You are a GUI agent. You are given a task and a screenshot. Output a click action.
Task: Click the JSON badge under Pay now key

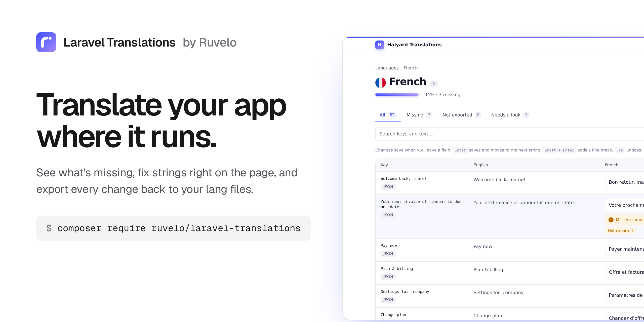coord(388,254)
